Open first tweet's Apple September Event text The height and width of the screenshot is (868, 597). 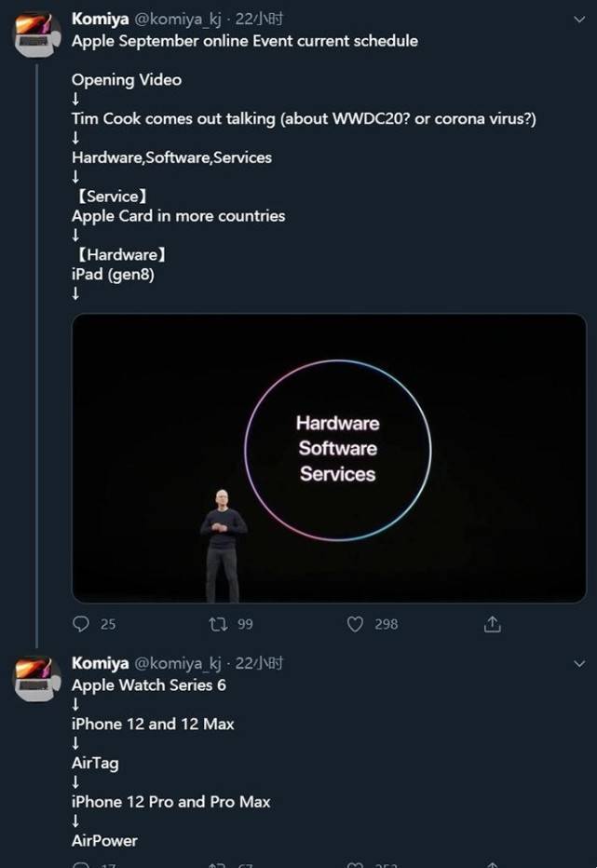(x=245, y=42)
